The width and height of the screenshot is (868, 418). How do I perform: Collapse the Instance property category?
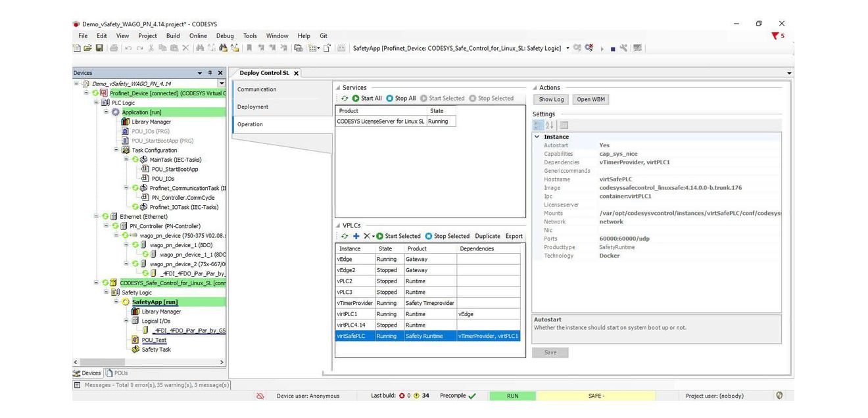[537, 137]
